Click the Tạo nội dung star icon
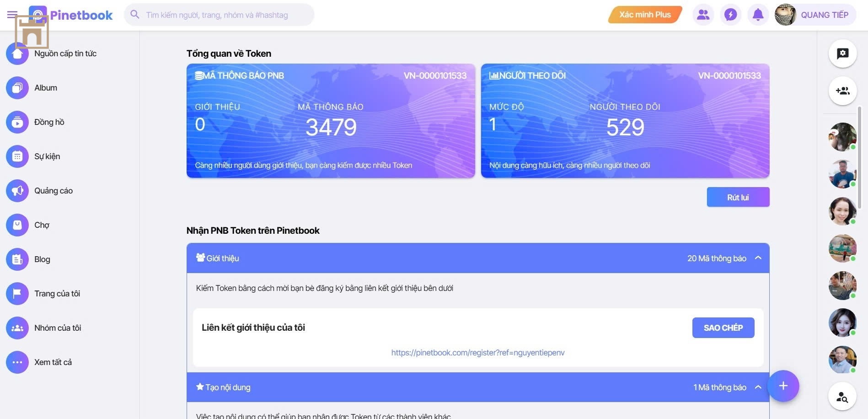The width and height of the screenshot is (868, 419). coord(200,387)
